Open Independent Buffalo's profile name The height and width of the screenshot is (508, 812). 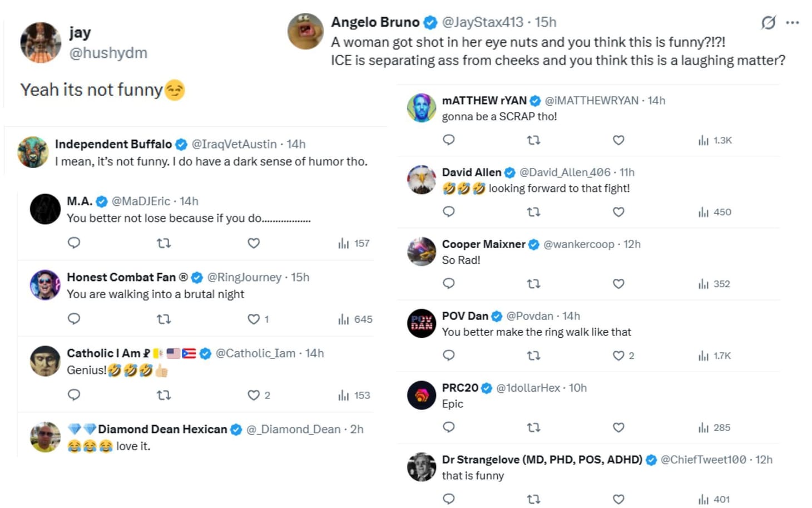tap(113, 144)
